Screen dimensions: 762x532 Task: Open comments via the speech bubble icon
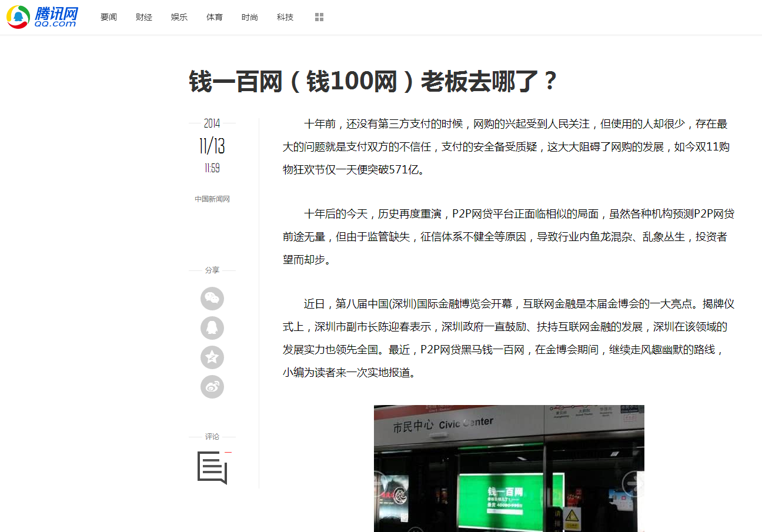212,468
